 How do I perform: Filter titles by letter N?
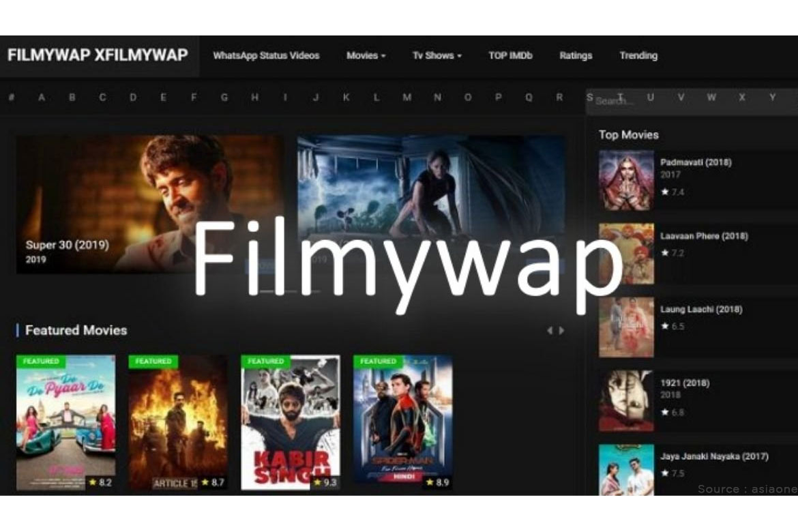coord(437,98)
